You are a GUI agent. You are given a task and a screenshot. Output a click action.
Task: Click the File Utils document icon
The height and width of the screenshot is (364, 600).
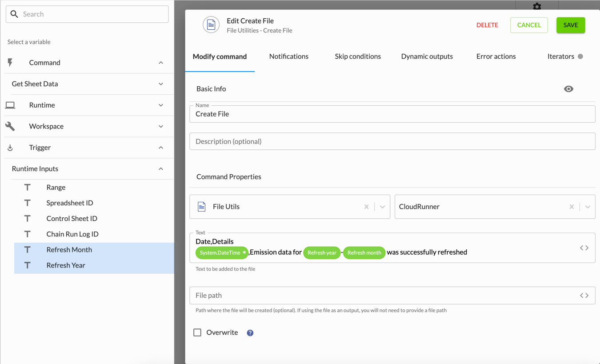[201, 207]
